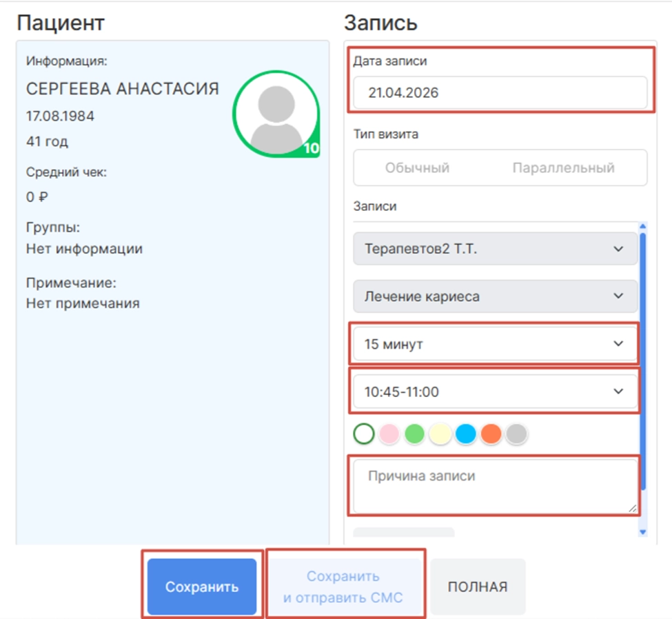
Task: Open the 10:45-11:00 time slot dropdown
Action: pyautogui.click(x=495, y=392)
